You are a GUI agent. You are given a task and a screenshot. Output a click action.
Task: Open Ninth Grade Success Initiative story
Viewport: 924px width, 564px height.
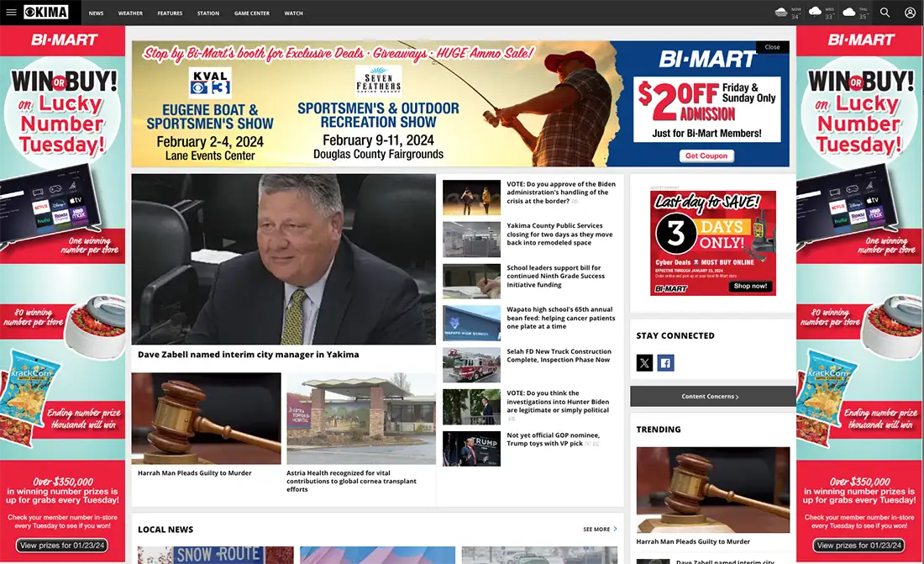coord(556,276)
